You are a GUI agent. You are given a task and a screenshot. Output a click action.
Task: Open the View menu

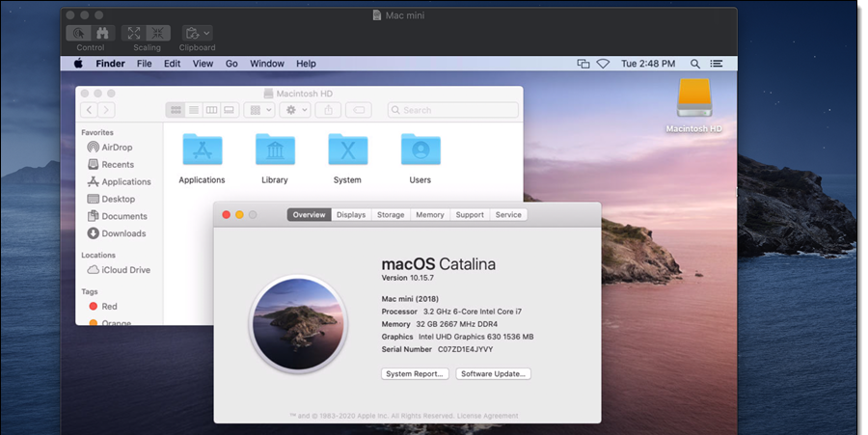click(203, 64)
